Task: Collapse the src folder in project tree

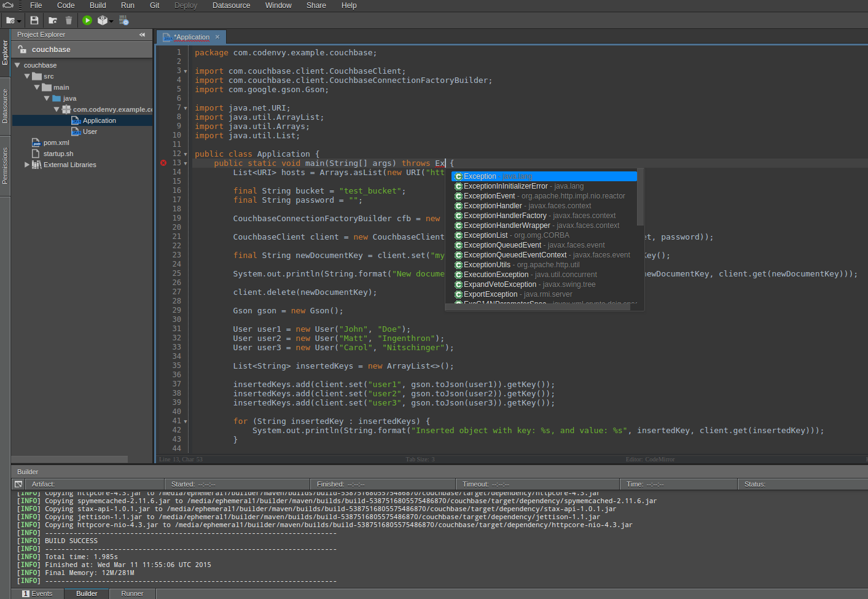Action: pos(27,76)
